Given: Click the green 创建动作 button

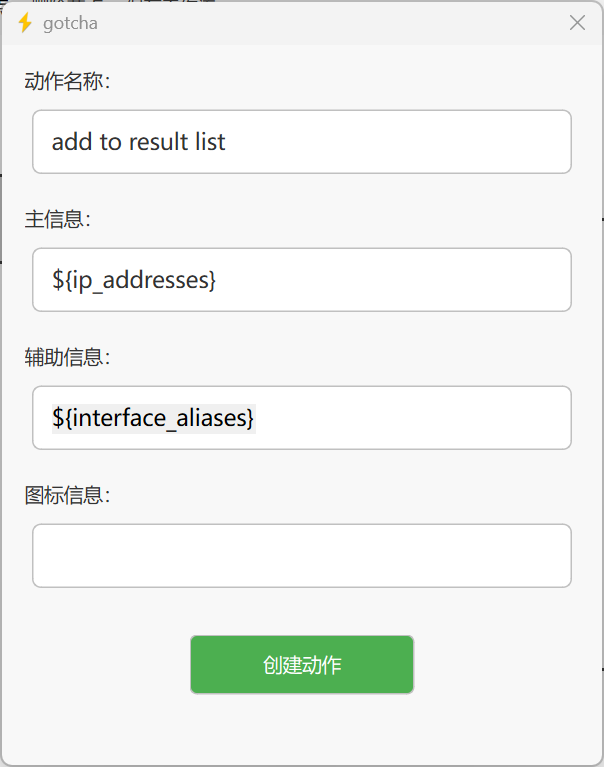Looking at the screenshot, I should (x=302, y=664).
